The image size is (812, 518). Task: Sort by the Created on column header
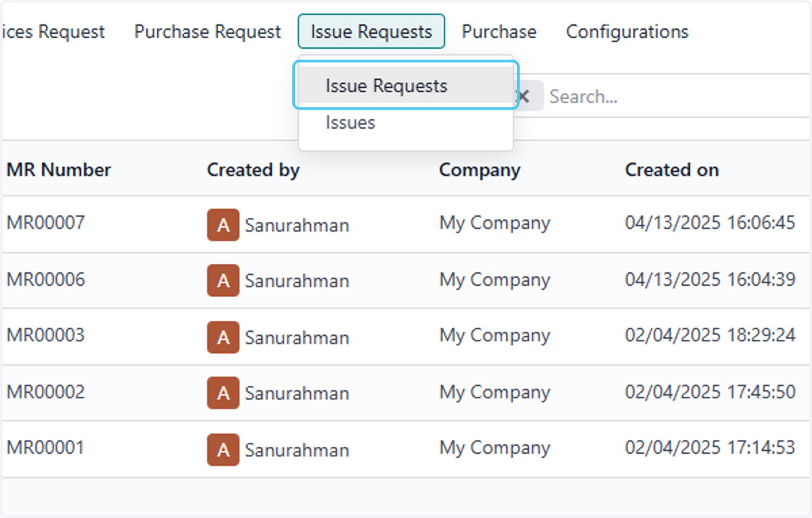672,169
